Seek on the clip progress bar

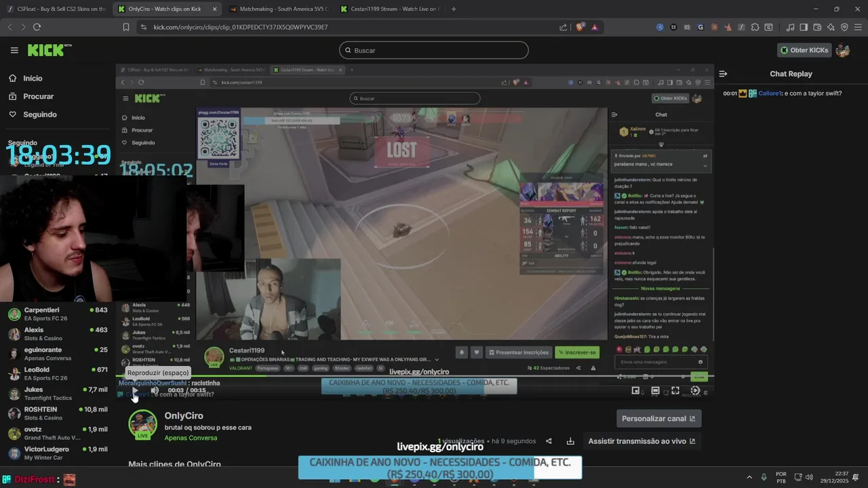pos(414,377)
